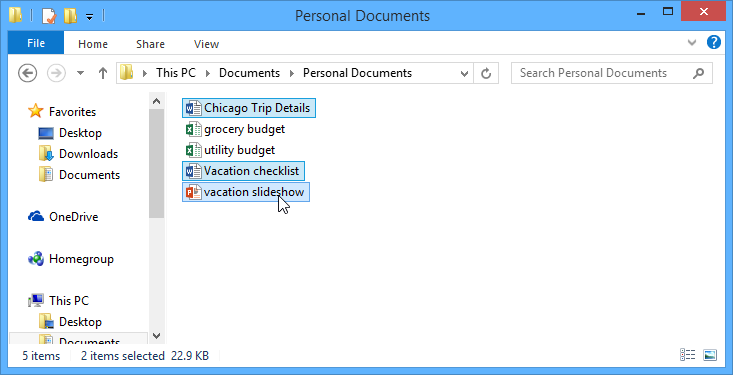Click Word icon of Chicago Trip Details
The image size is (733, 375).
coord(194,108)
